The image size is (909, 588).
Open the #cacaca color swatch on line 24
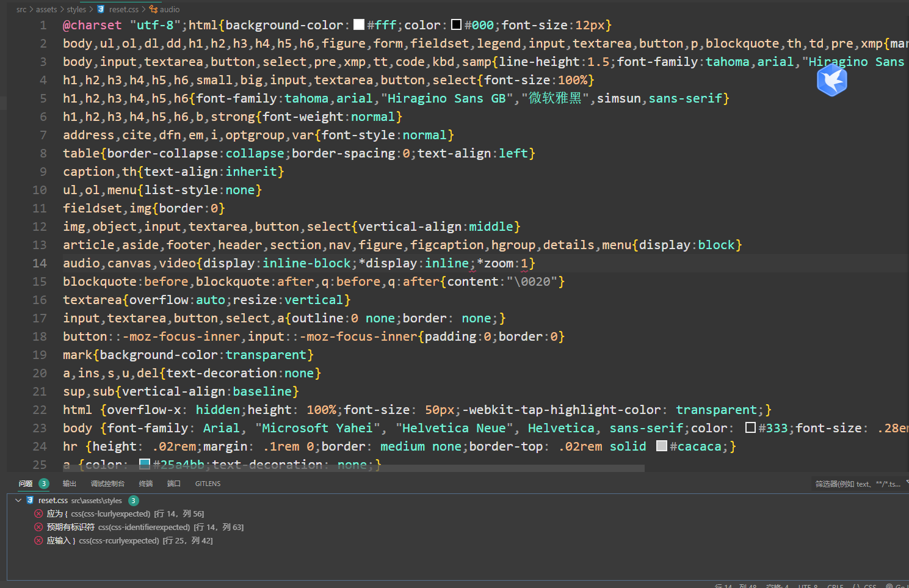[662, 446]
